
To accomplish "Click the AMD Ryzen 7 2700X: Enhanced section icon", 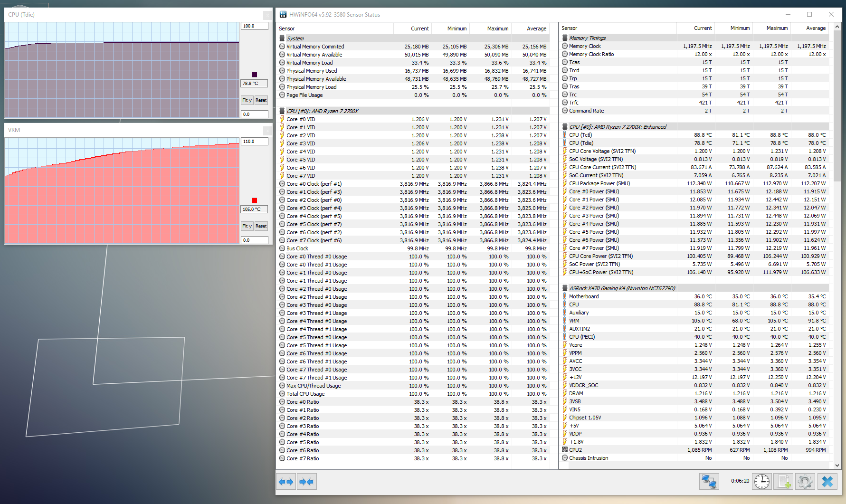I will point(565,127).
